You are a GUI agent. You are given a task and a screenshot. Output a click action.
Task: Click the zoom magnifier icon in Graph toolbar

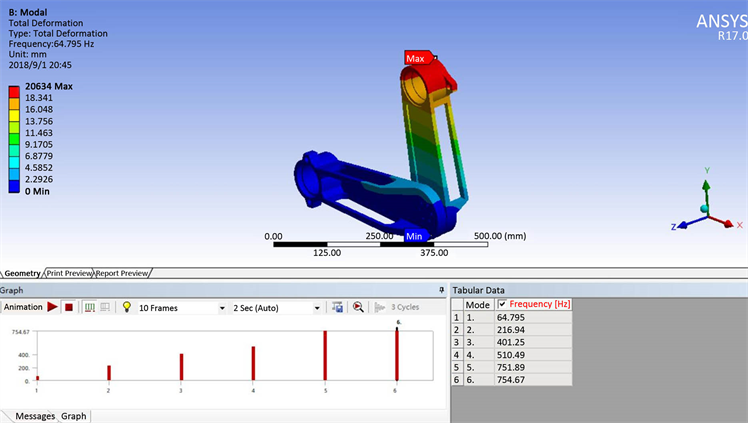(x=358, y=308)
